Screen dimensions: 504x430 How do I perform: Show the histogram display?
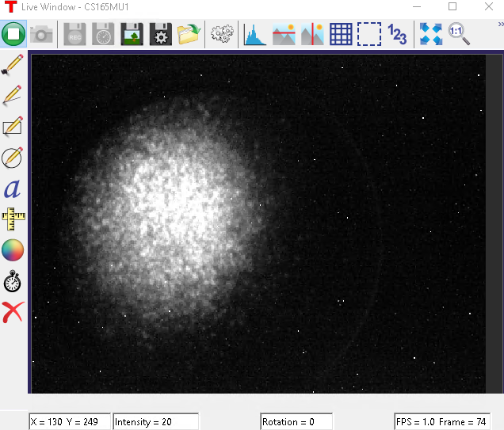coord(254,34)
